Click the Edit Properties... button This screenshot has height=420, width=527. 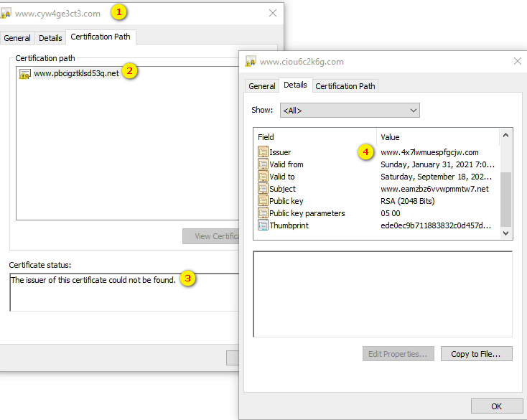pyautogui.click(x=398, y=354)
